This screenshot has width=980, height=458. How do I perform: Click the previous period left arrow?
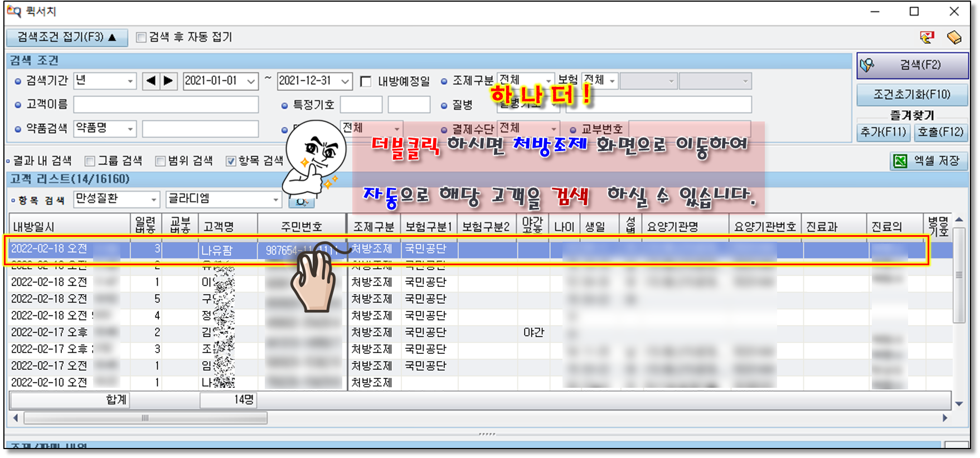pos(151,81)
